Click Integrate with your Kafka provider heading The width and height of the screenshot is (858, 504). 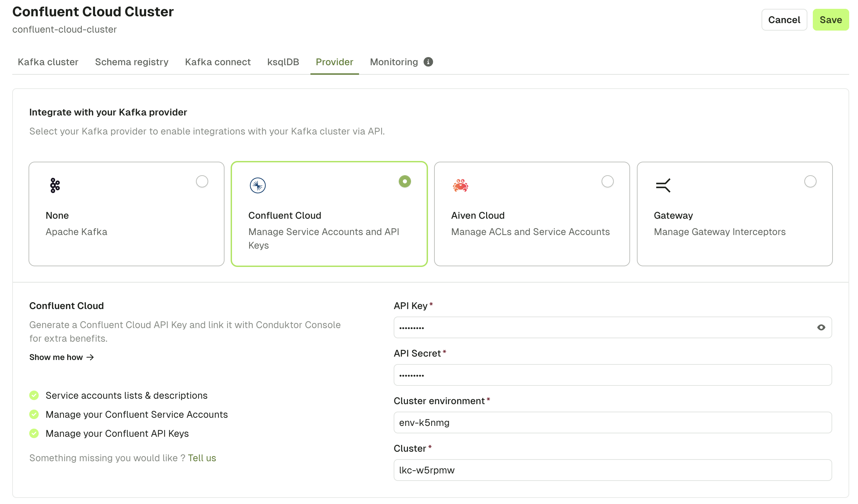(x=108, y=112)
